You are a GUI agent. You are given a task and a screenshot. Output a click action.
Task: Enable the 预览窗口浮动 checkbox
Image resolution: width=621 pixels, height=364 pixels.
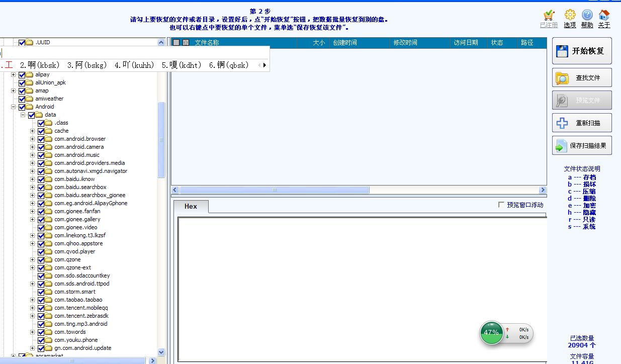click(501, 205)
